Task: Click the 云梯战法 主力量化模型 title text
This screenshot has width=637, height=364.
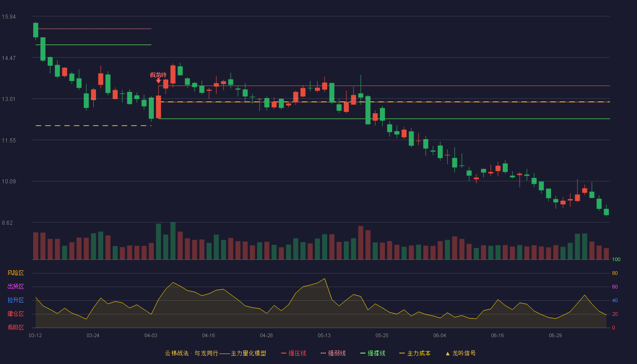Action: coord(215,353)
